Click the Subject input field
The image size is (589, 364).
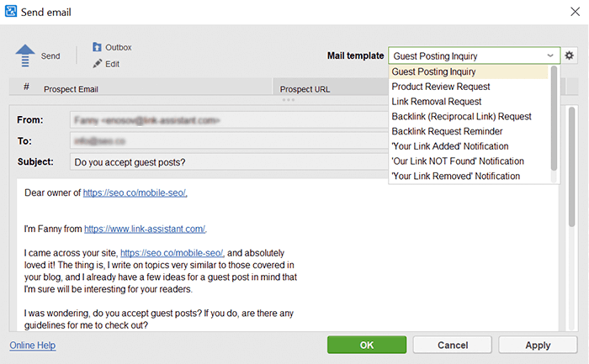pos(229,161)
